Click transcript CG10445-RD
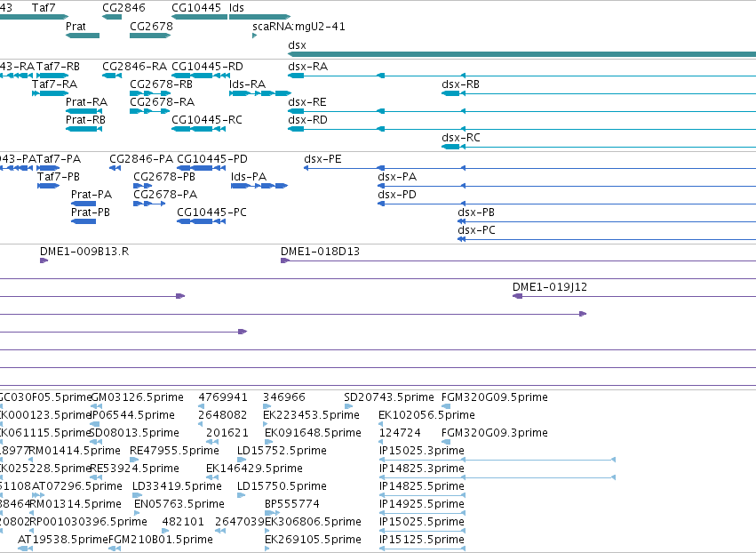This screenshot has height=553, width=756. point(207,67)
